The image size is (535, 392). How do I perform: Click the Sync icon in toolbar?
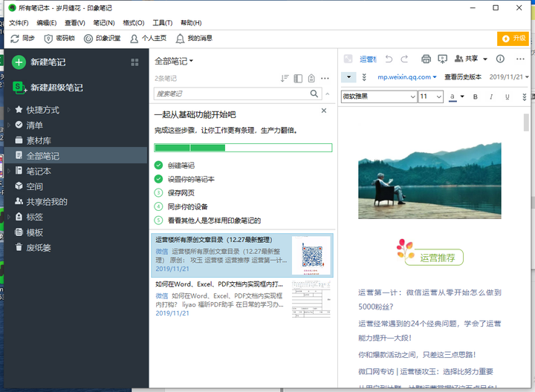(x=15, y=39)
